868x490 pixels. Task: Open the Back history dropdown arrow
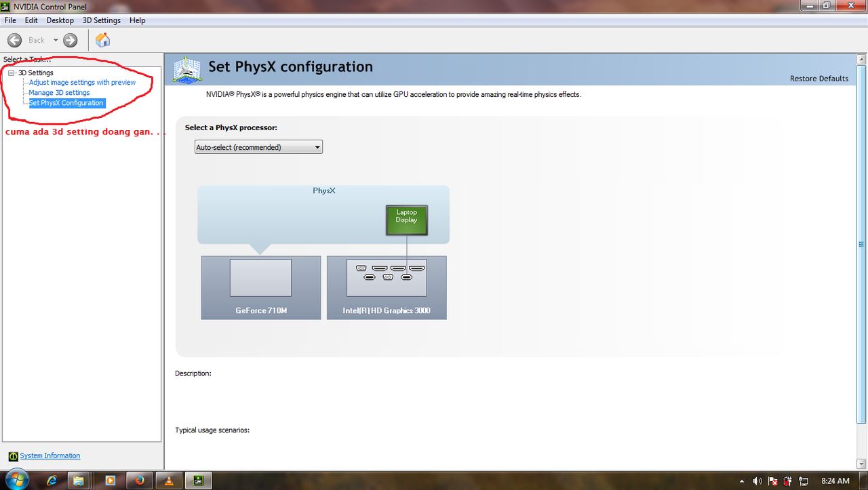click(56, 40)
